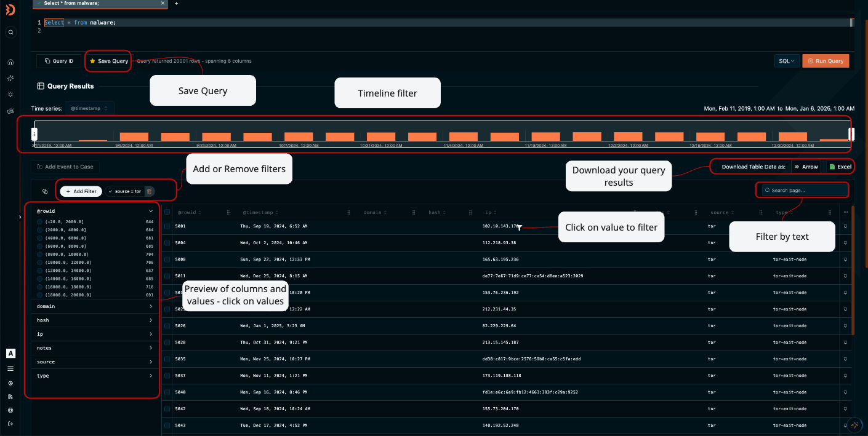Click the plus icon to add new query tab
This screenshot has height=436, width=868.
coord(177,3)
